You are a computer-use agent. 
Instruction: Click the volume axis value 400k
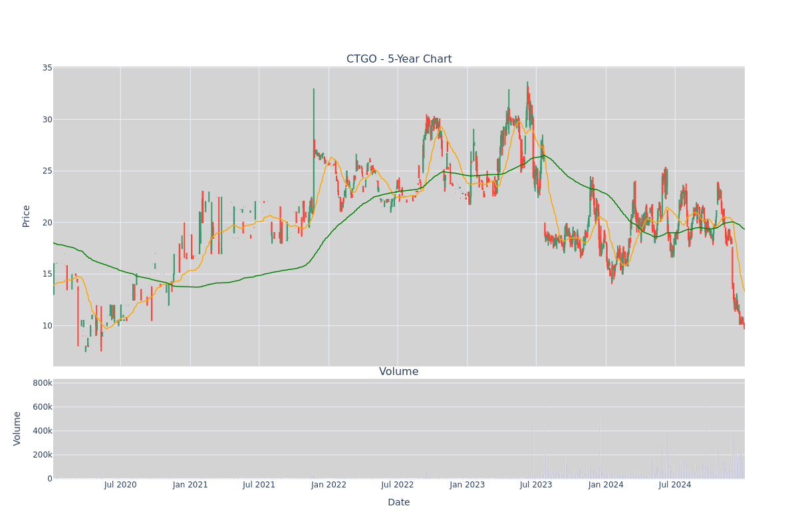click(43, 431)
